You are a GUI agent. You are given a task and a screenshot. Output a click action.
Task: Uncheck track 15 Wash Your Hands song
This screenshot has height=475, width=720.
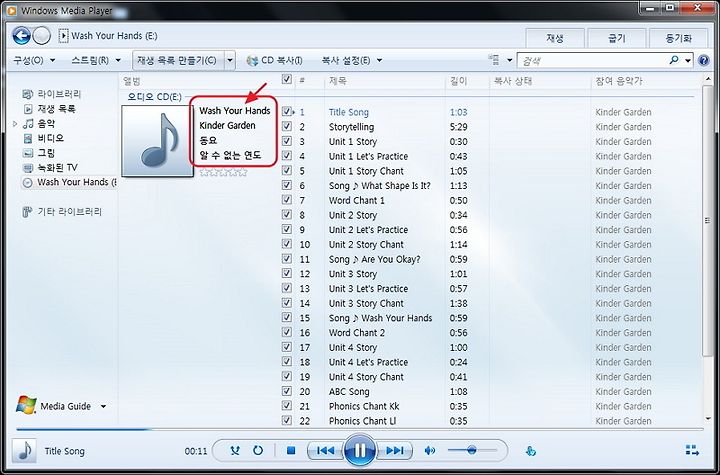287,317
